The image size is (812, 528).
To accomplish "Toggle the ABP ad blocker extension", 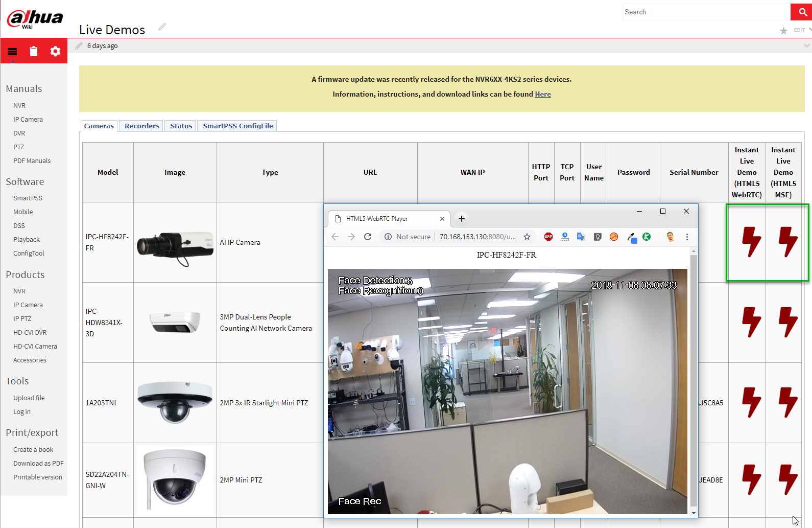I will [x=548, y=237].
